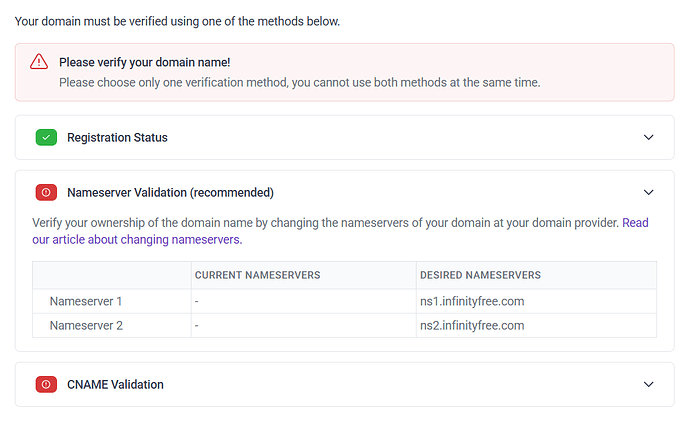Click the Desired Nameservers column header
The width and height of the screenshot is (690, 431).
(x=480, y=275)
